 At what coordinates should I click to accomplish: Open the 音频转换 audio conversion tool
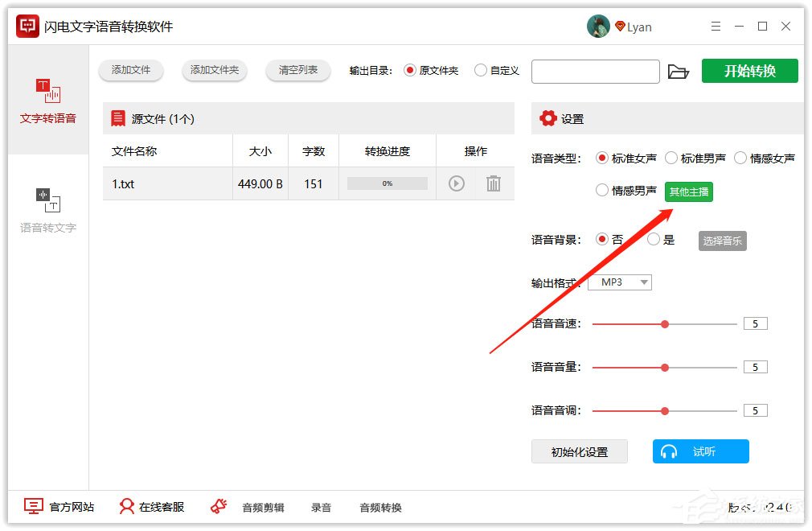(x=379, y=507)
